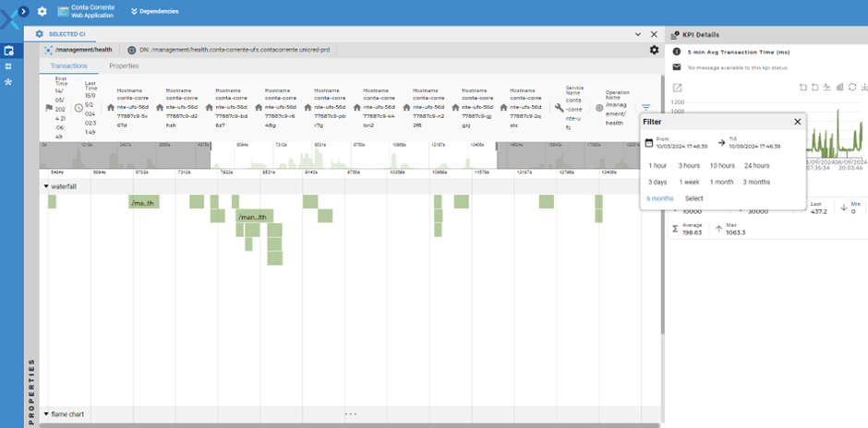Screen dimensions: 868x428
Task: Click the timeline overview selected white range
Action: point(354,155)
